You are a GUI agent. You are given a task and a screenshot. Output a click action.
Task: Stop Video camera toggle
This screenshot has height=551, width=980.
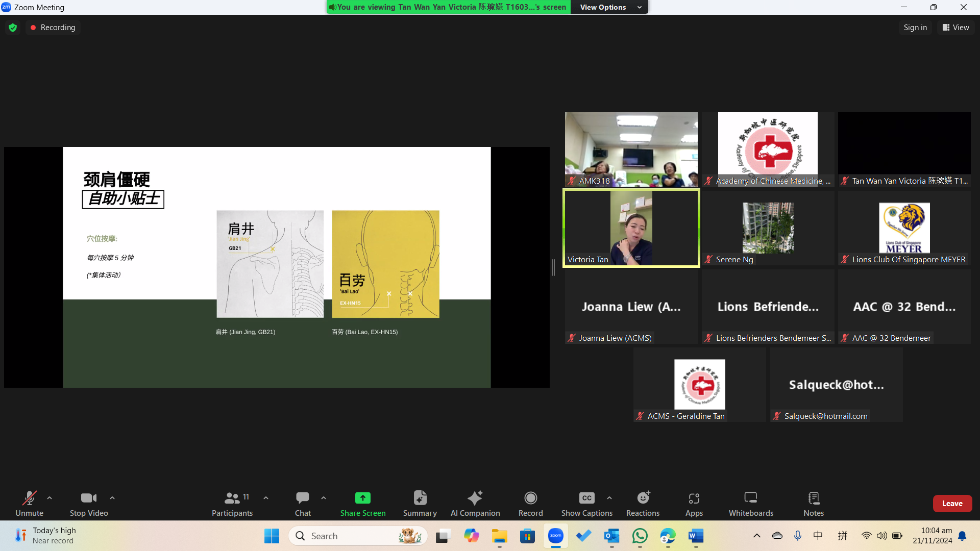coord(88,503)
